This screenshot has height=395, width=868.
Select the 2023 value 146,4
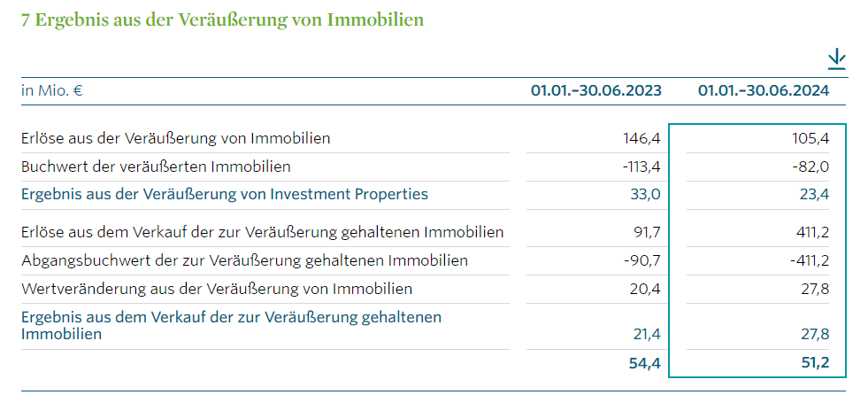pos(642,138)
